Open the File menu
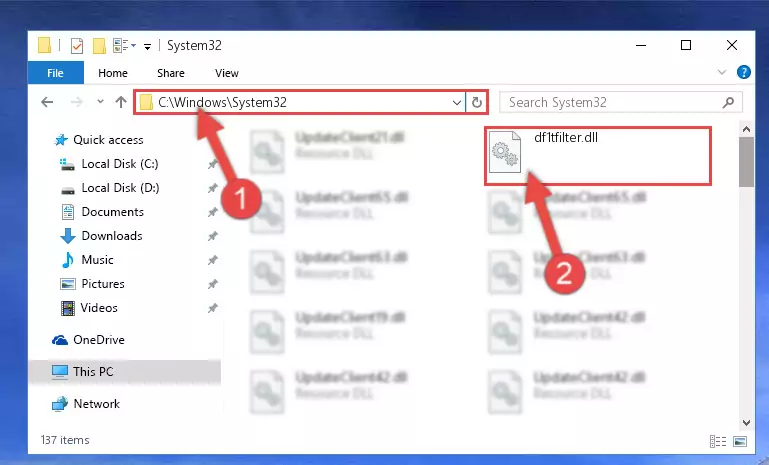 (x=55, y=73)
